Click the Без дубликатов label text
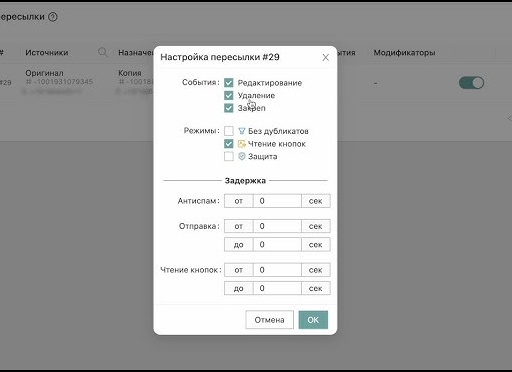The width and height of the screenshot is (512, 372). pos(278,131)
